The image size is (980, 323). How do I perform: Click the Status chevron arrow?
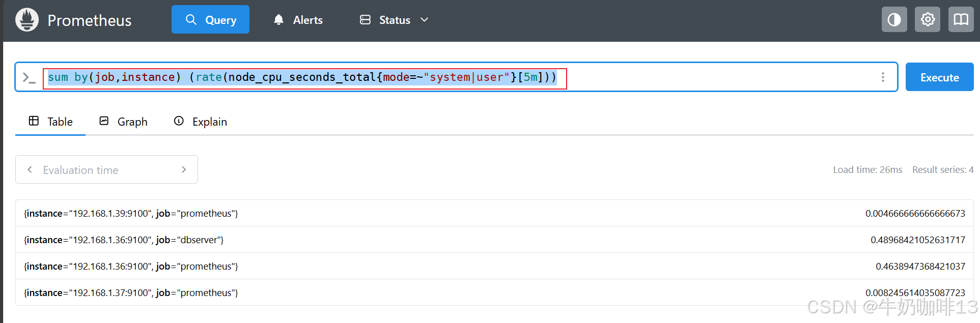click(424, 20)
